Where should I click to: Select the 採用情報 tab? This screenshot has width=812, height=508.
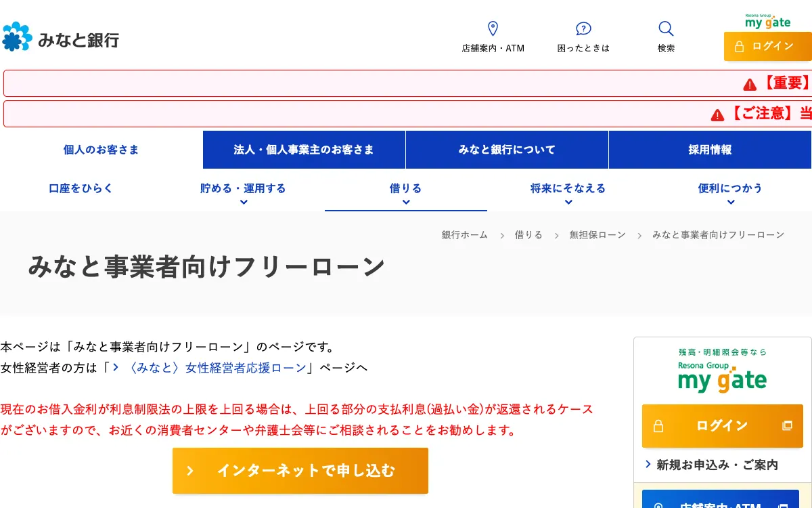(710, 150)
